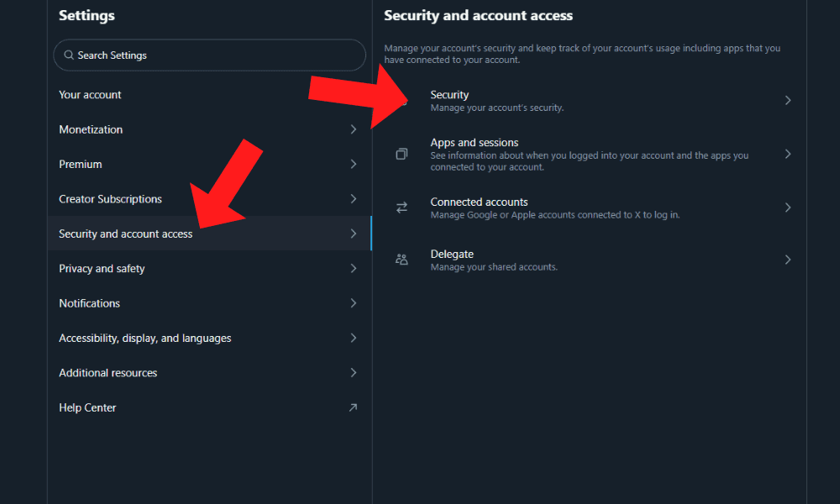Open the Notifications settings section

(89, 303)
